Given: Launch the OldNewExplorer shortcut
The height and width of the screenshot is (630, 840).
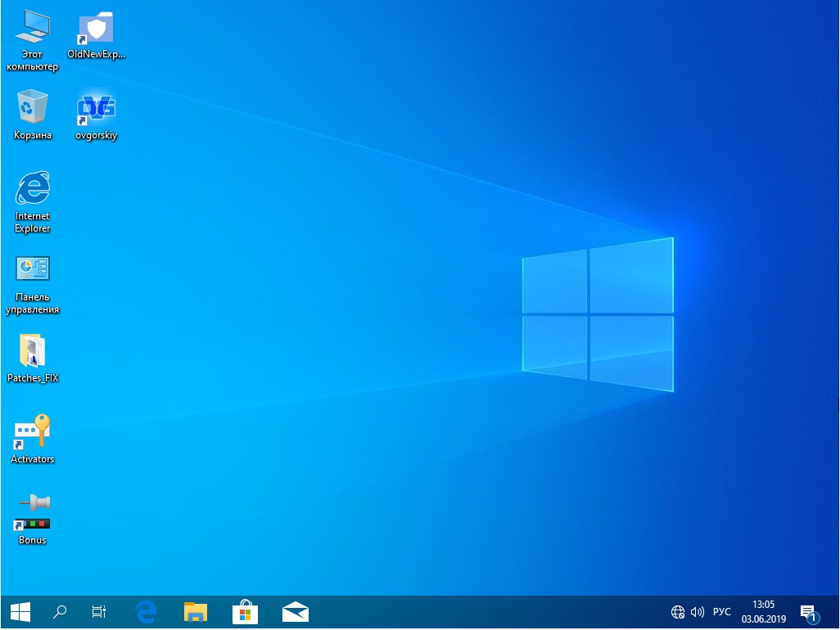Looking at the screenshot, I should (96, 26).
